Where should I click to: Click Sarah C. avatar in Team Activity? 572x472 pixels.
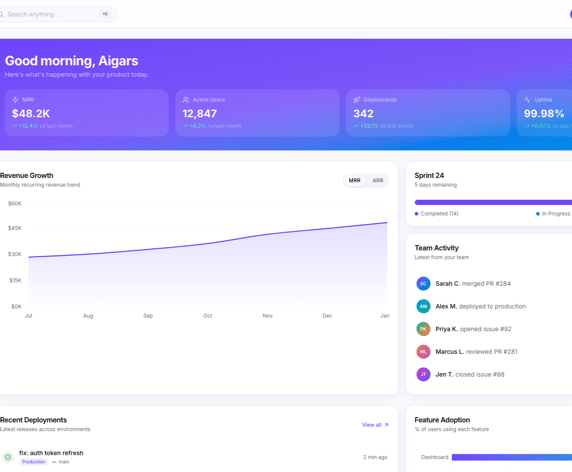point(423,283)
